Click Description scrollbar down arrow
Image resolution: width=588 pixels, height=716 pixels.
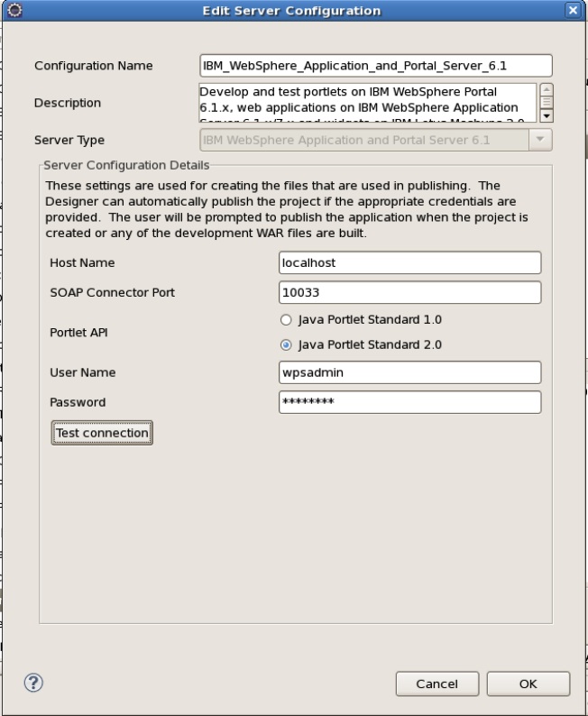coord(547,116)
